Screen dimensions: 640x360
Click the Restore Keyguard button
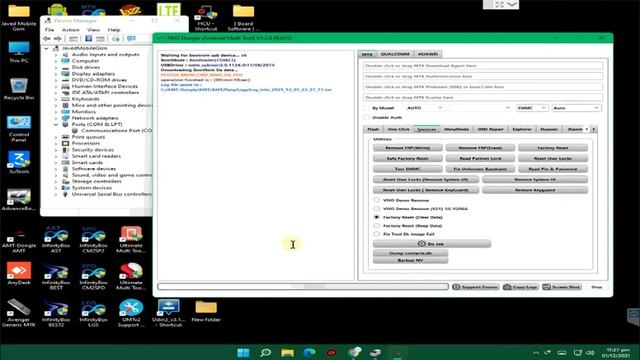coord(535,190)
